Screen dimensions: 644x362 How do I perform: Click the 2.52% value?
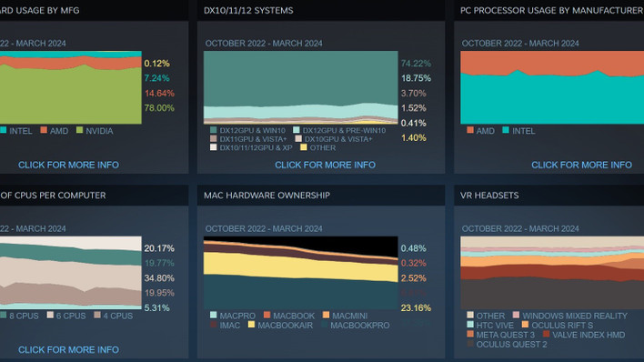tap(414, 278)
